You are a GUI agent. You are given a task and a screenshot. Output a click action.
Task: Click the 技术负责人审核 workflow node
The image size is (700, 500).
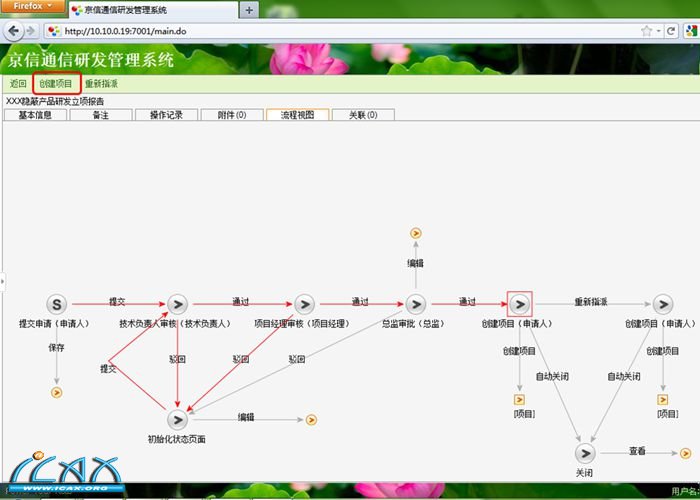[x=178, y=304]
